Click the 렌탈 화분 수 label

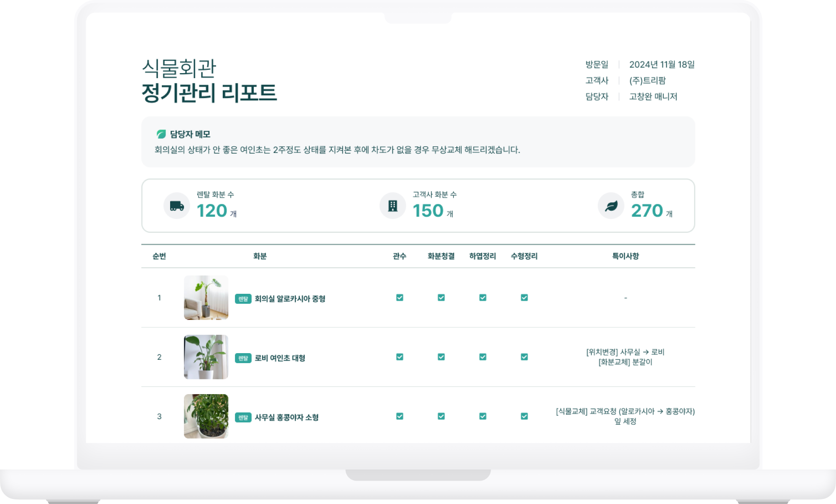215,194
